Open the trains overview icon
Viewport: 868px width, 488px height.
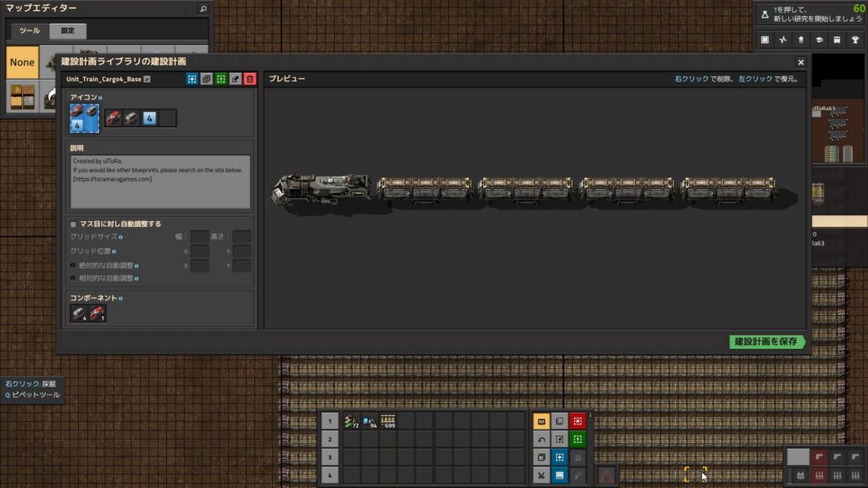pyautogui.click(x=837, y=40)
